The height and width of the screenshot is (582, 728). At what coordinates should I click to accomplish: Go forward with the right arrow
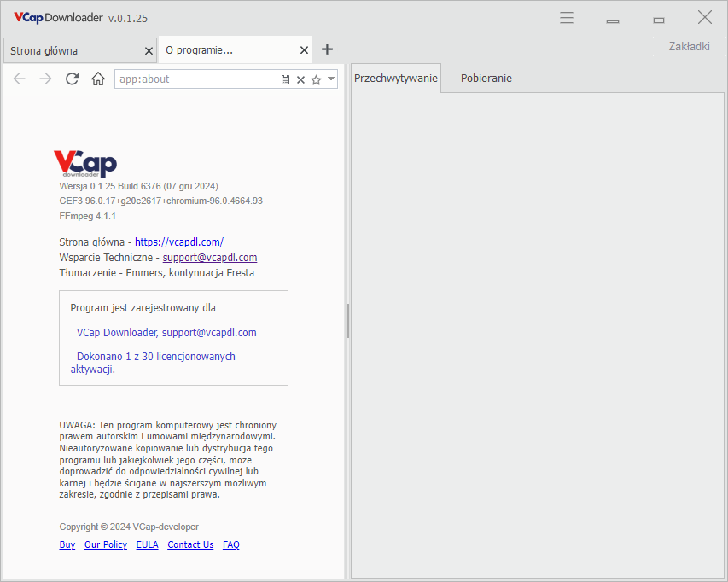[x=45, y=79]
